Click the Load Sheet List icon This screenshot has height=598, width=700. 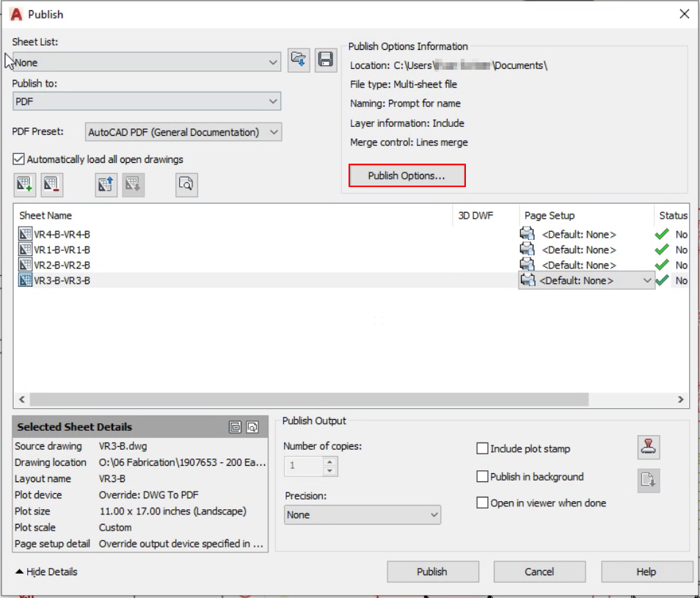tap(299, 60)
